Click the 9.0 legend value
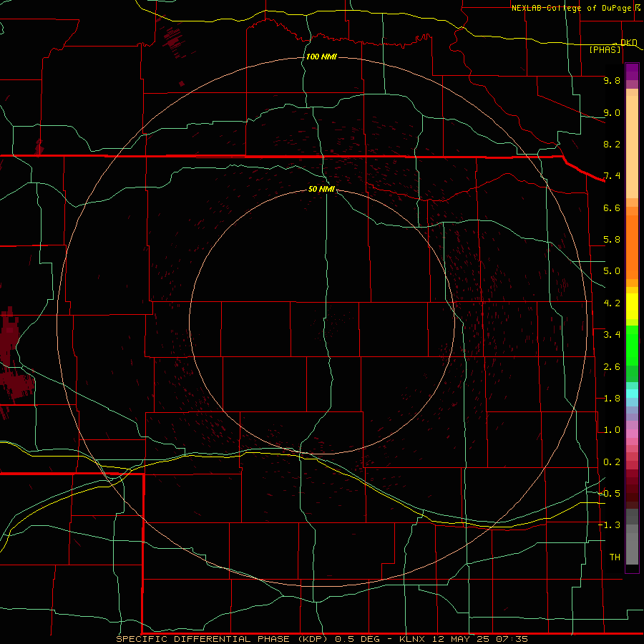 [612, 112]
